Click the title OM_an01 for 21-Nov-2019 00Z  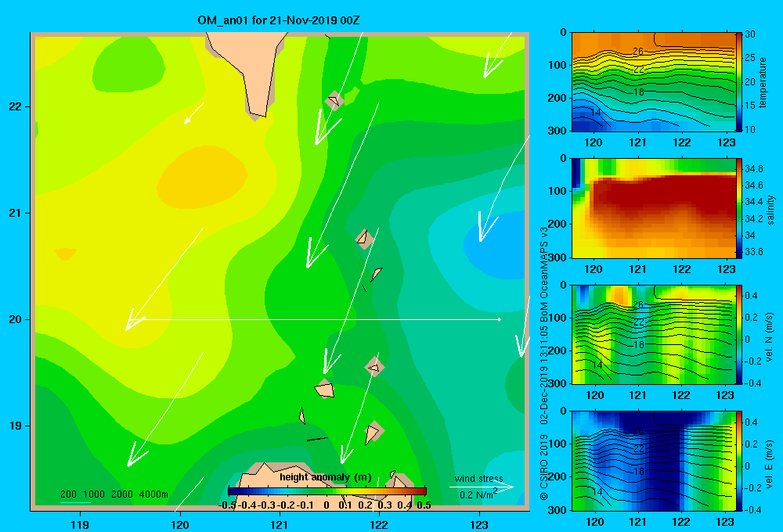tap(279, 20)
